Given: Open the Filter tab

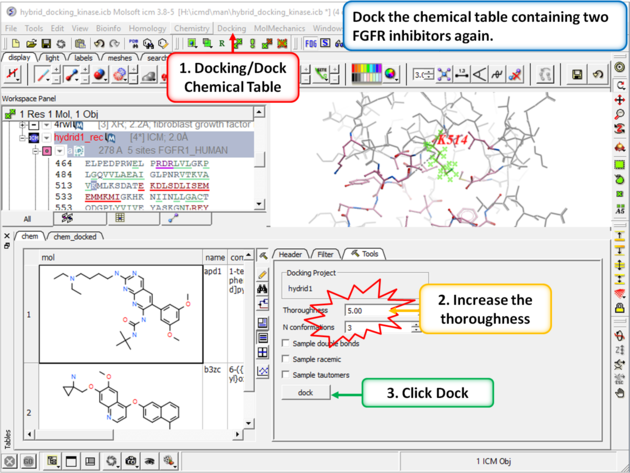Looking at the screenshot, I should click(x=324, y=255).
